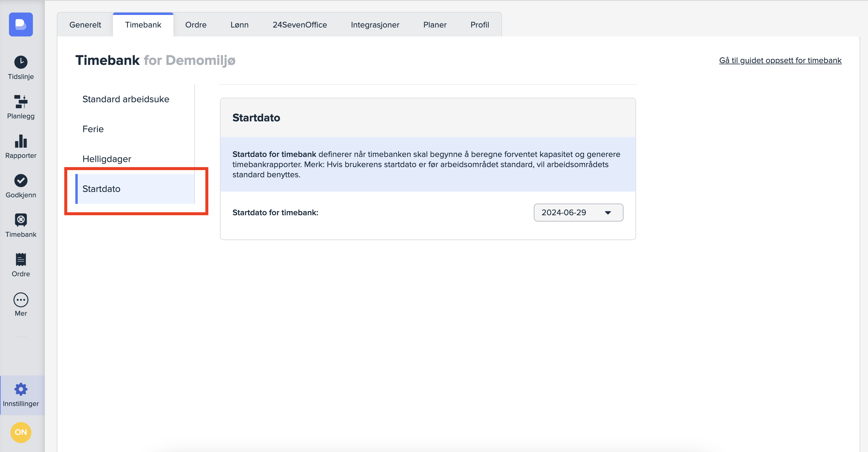Open the Ordre receipt icon in sidebar

21,259
